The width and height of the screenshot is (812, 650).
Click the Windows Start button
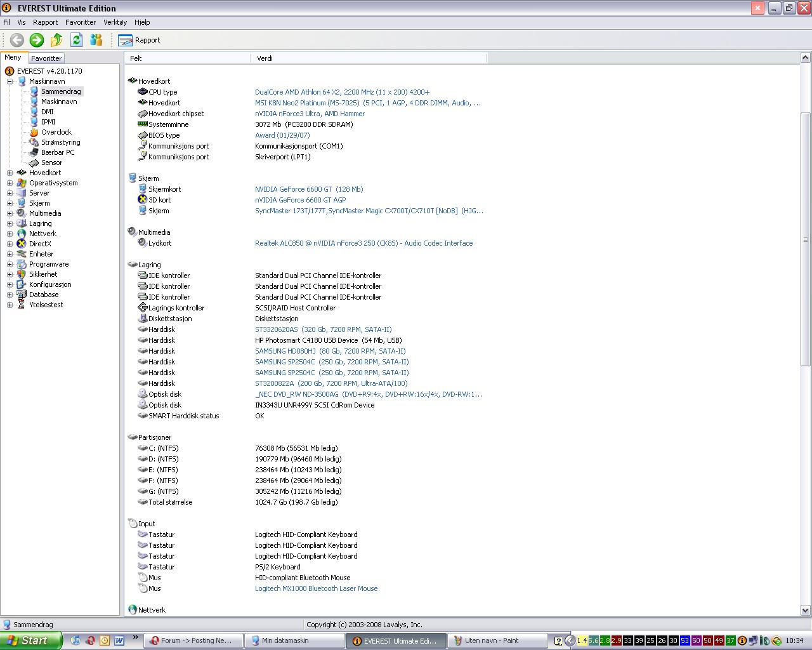click(30, 640)
